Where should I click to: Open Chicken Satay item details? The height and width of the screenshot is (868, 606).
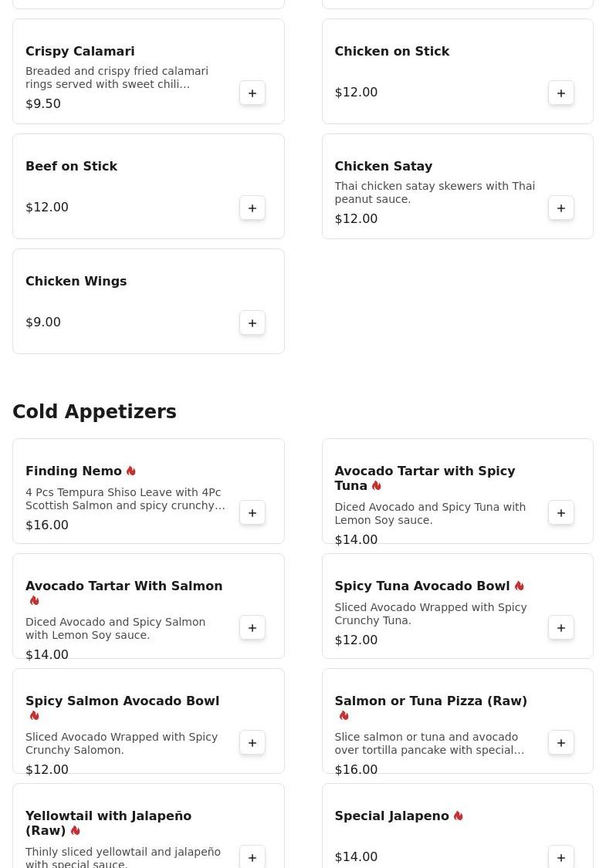(x=383, y=167)
